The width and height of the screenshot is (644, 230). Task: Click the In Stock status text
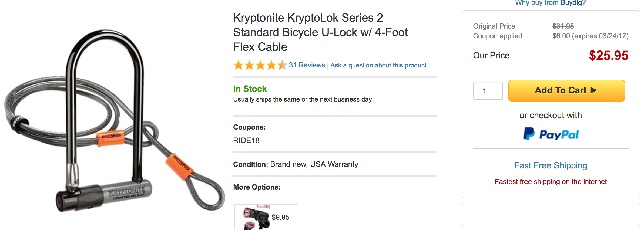pos(249,89)
